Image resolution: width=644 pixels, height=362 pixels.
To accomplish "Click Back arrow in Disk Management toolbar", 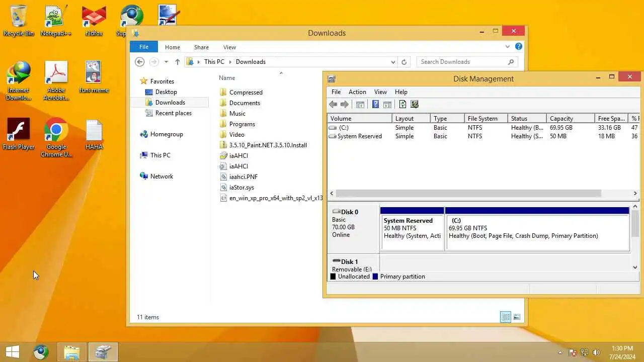I will coord(333,105).
